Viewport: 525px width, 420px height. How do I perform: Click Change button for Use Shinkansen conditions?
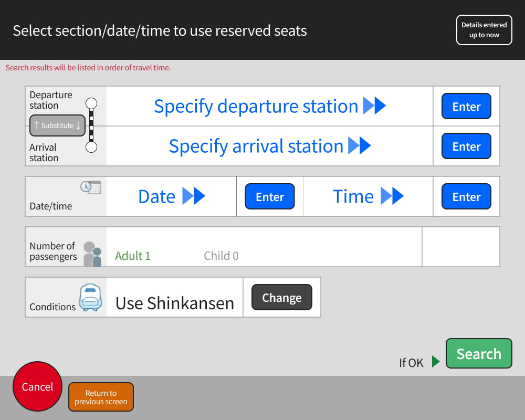[281, 298]
